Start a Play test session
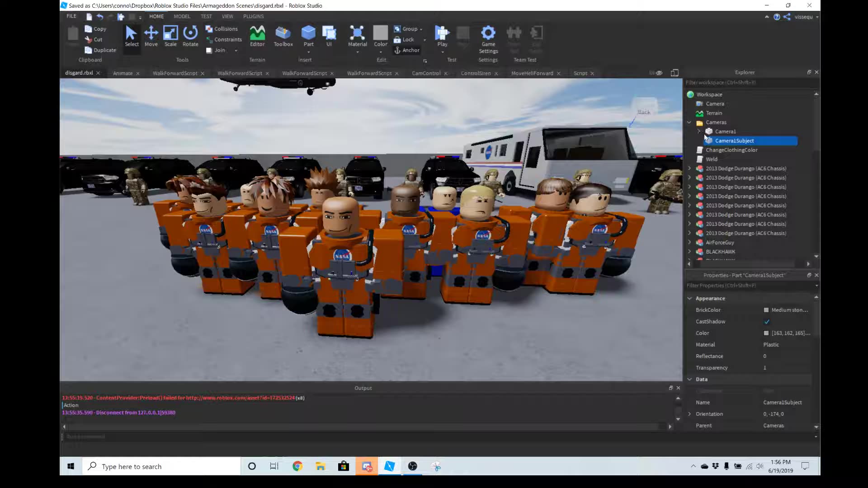Screen dimensions: 868x488 click(442, 36)
